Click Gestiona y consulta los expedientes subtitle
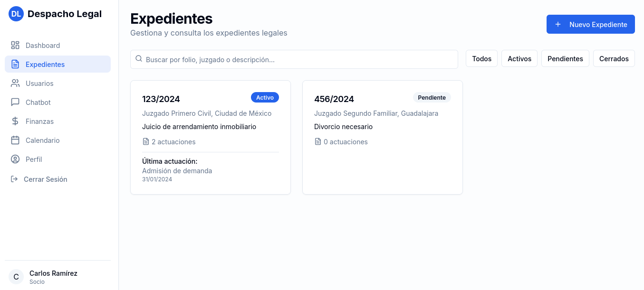This screenshot has height=290, width=644. (209, 33)
